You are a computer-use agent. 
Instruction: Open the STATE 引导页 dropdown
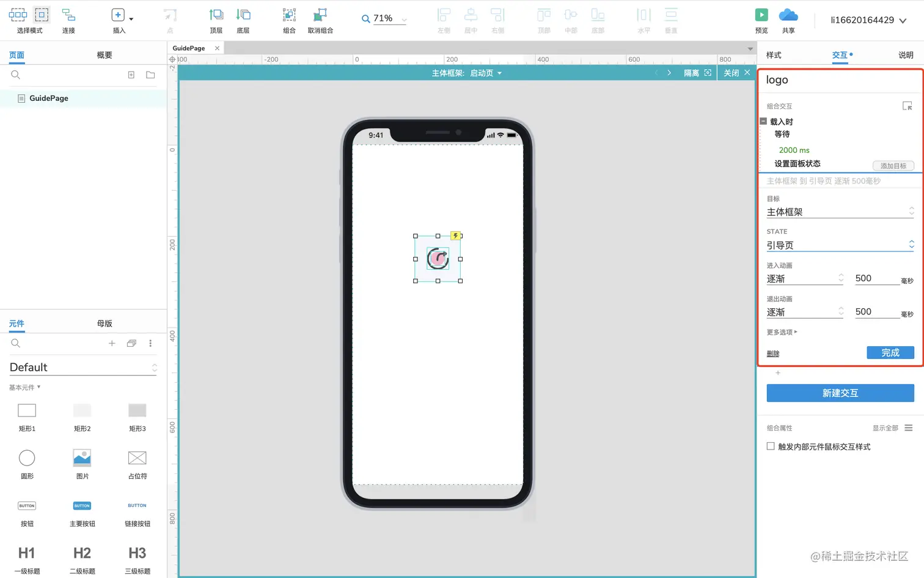tap(840, 245)
